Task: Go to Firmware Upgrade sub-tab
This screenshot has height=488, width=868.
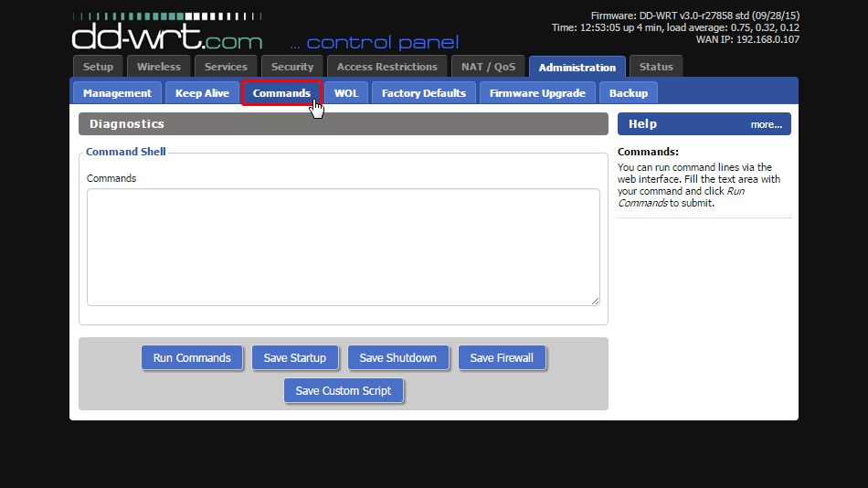Action: click(537, 93)
